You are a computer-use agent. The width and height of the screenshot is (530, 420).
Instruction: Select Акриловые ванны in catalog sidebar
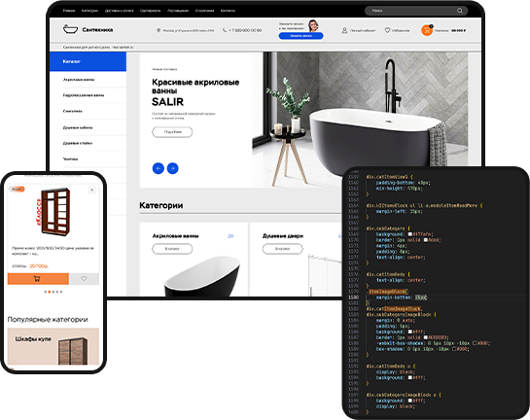point(79,80)
